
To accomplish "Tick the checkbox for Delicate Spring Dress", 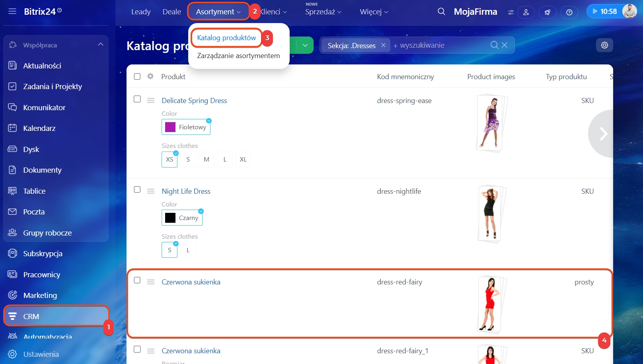I will point(137,99).
